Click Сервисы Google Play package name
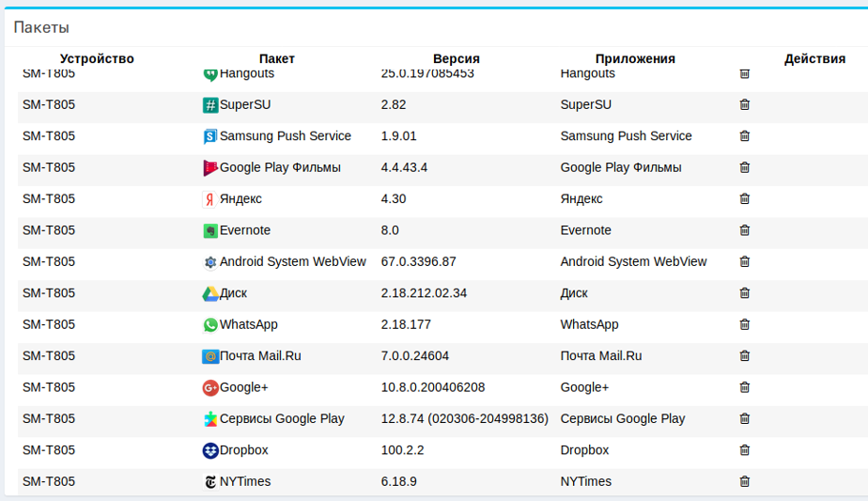 (282, 419)
